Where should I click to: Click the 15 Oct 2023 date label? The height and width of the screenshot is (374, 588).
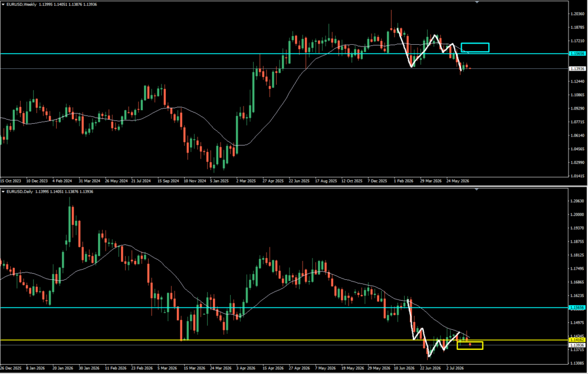11,181
